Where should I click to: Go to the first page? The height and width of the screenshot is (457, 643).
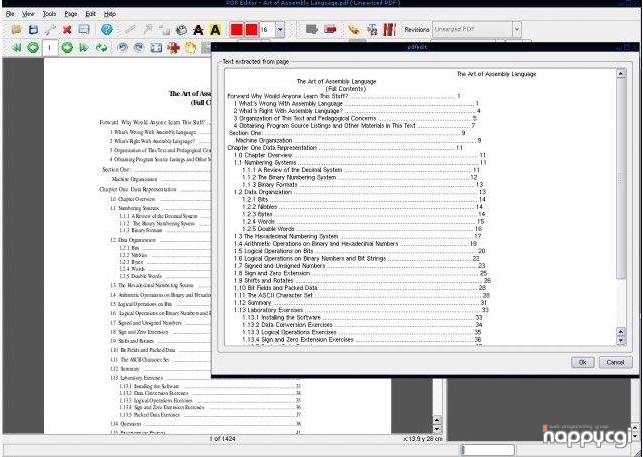[x=16, y=48]
